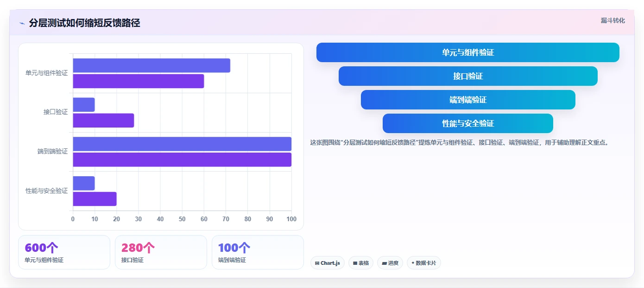644x288 pixels.
Task: Click the lower purple bar for 单元与组件验证
Action: 139,81
